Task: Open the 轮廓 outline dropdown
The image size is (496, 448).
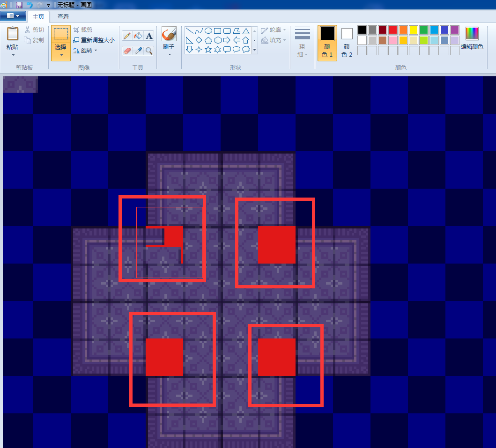Action: [285, 29]
